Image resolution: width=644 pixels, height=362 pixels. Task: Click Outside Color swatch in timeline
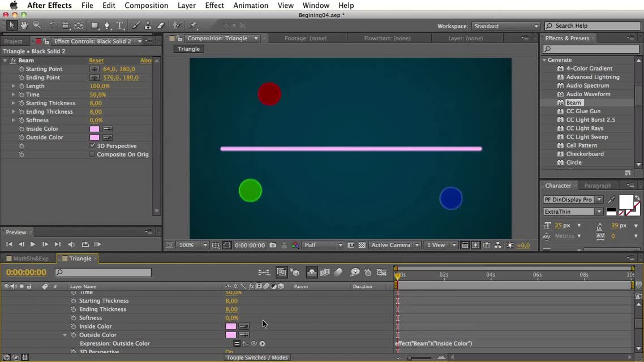point(231,335)
